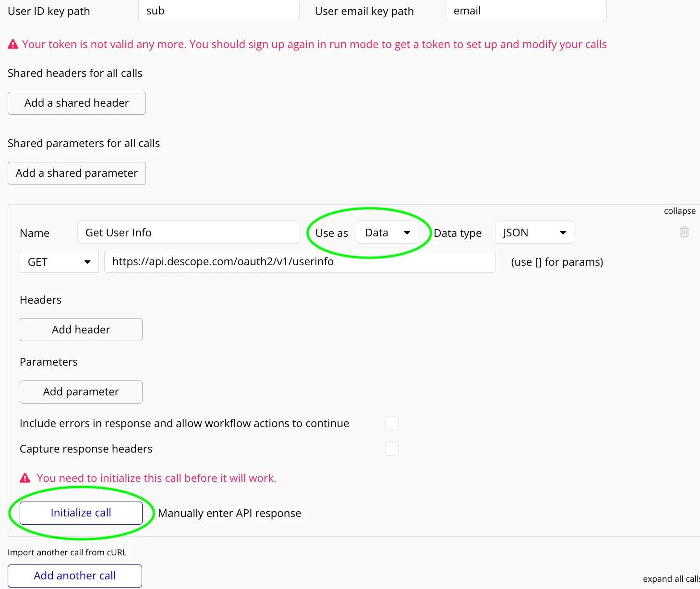Enable include errors in response

[x=392, y=423]
